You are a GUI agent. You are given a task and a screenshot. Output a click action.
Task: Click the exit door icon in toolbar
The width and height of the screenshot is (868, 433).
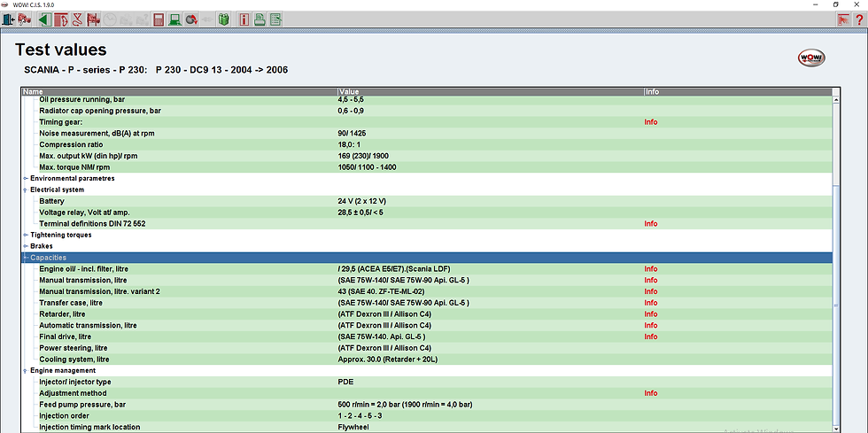click(x=8, y=19)
